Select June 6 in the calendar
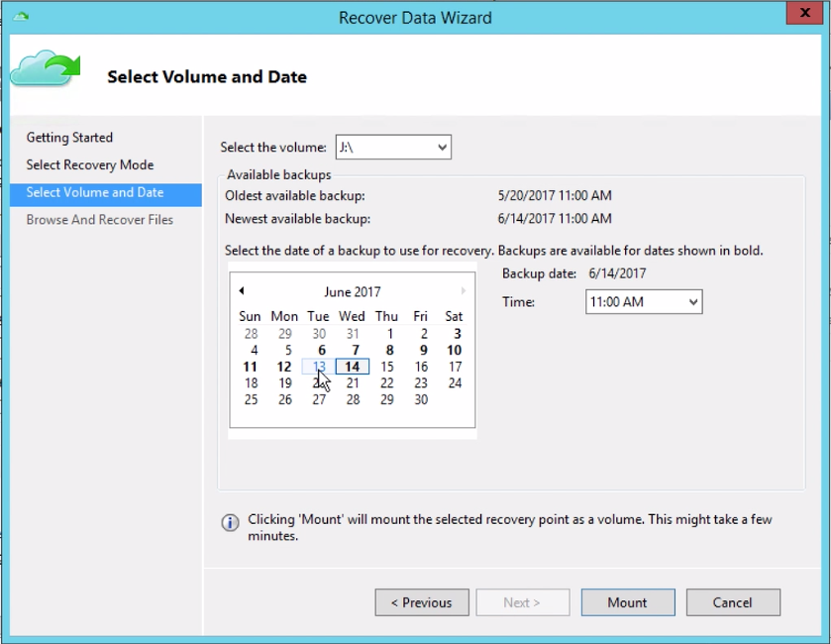This screenshot has width=831, height=644. point(321,351)
